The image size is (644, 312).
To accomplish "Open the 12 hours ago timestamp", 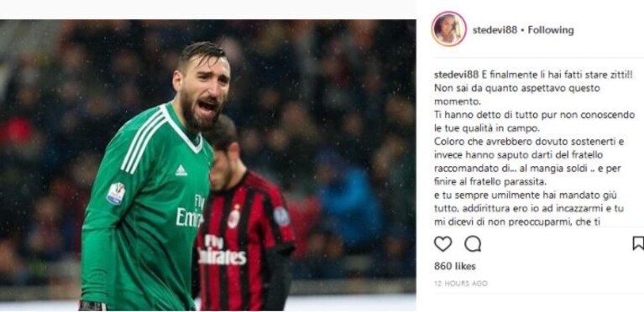I will pos(461,283).
